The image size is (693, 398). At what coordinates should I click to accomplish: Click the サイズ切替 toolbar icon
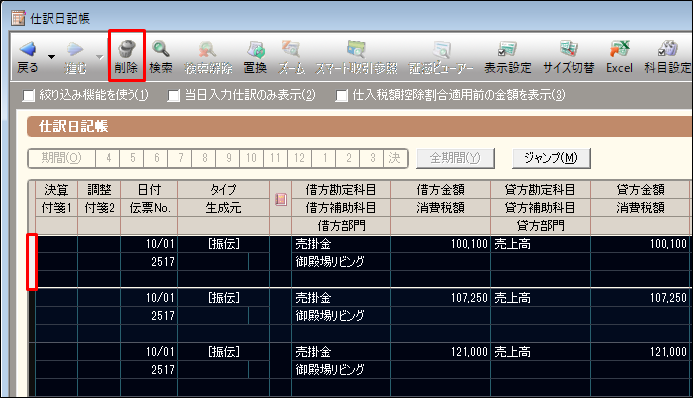(x=568, y=49)
